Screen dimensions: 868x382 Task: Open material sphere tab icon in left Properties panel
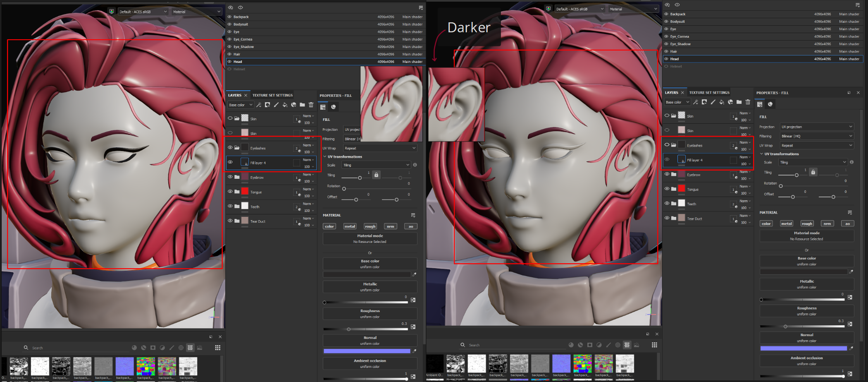click(x=334, y=107)
